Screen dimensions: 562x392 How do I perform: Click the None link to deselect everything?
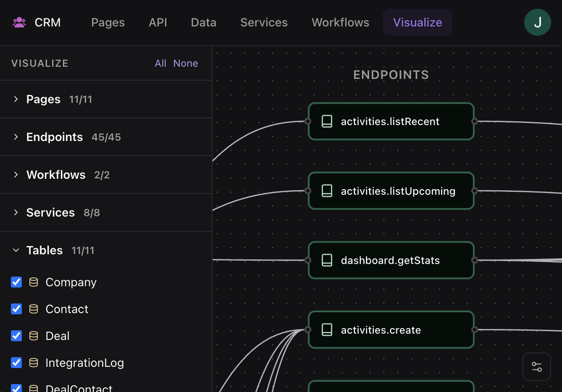[x=185, y=63]
